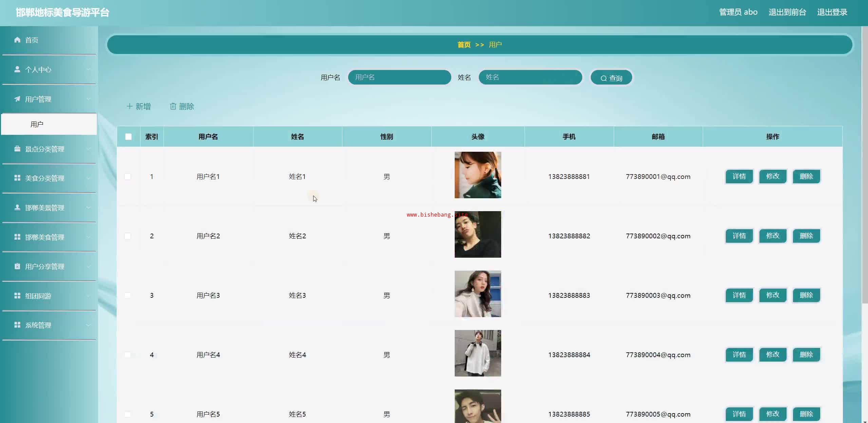Check the row checkbox for 用户名3
The width and height of the screenshot is (868, 423).
(128, 295)
